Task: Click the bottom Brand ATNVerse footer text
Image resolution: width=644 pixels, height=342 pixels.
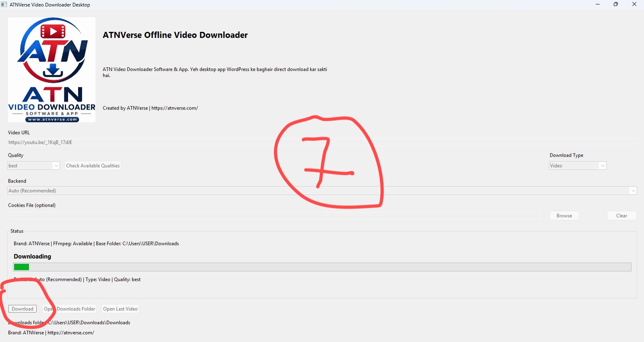Action: tap(51, 333)
